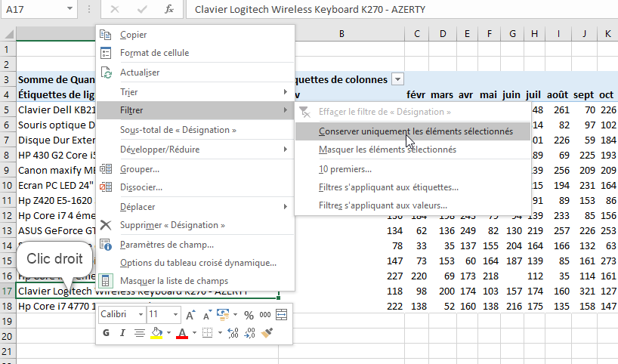Image resolution: width=618 pixels, height=364 pixels.
Task: Click the insert function fx button
Action: (169, 9)
